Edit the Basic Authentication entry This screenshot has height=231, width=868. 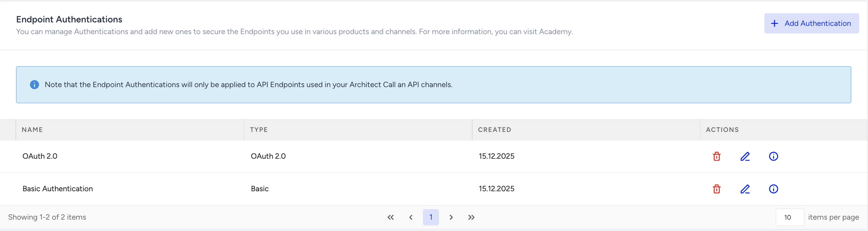click(745, 189)
